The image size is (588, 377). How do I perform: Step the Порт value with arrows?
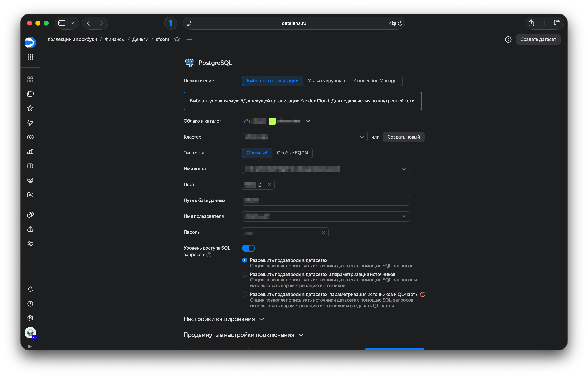tap(260, 185)
